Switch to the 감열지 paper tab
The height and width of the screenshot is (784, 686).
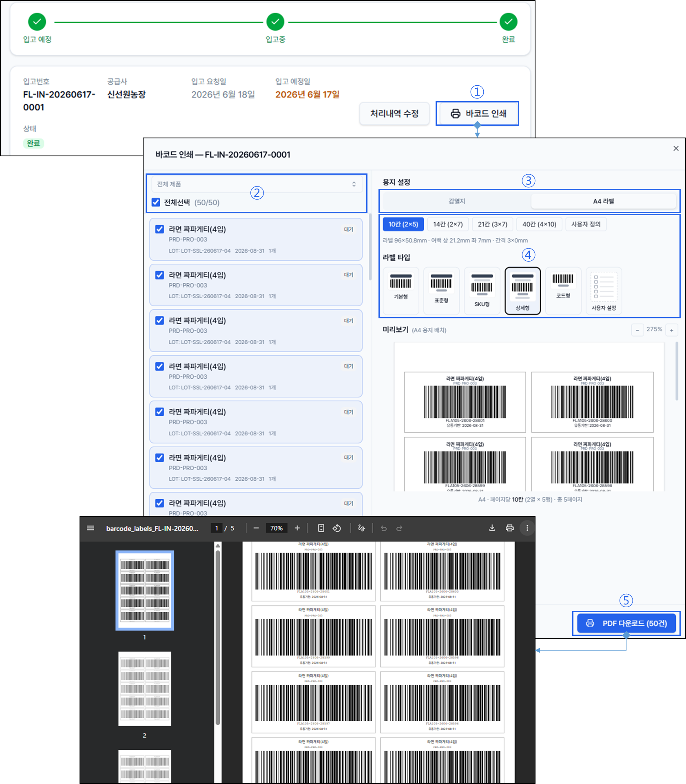pyautogui.click(x=457, y=201)
